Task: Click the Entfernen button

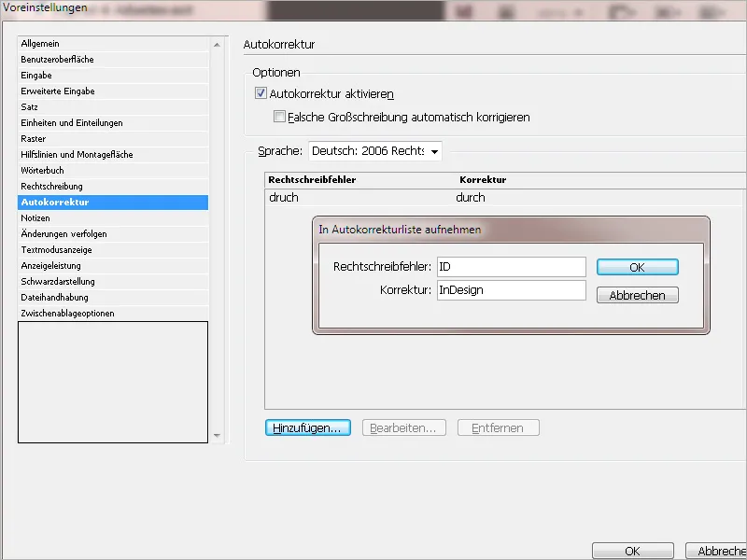Action: [x=499, y=427]
